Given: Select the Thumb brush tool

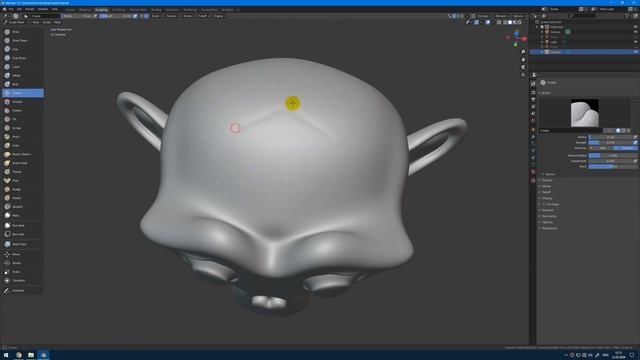Looking at the screenshot, I should point(22,172).
